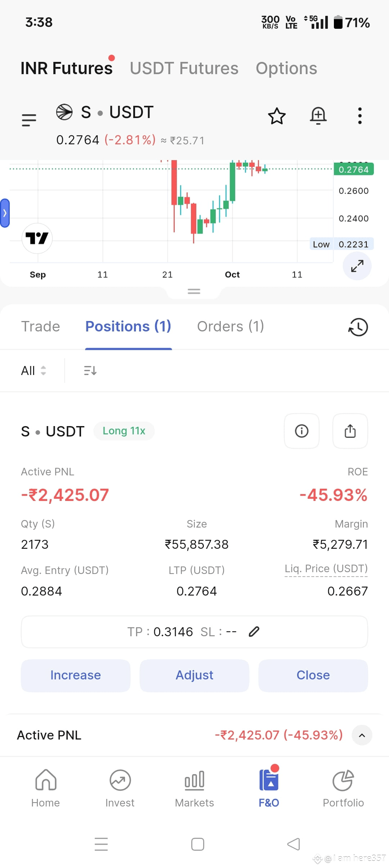Switch to USDT Futures tab

point(184,68)
